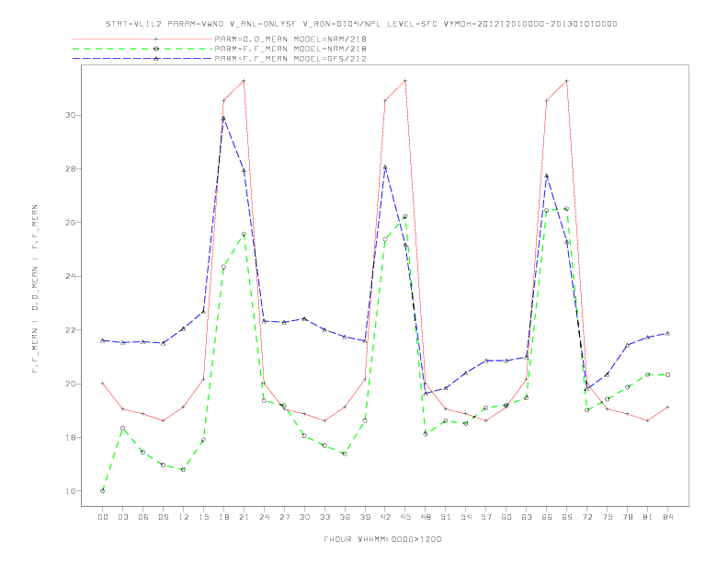This screenshot has width=728, height=563.
Task: Click the red observed peak point at hour 45
Action: tap(405, 81)
